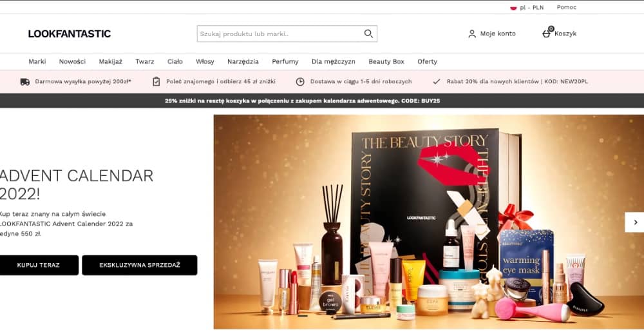The width and height of the screenshot is (644, 332).
Task: Click Dostawa w ciągu 1-5 dni roboczych
Action: [x=361, y=82]
